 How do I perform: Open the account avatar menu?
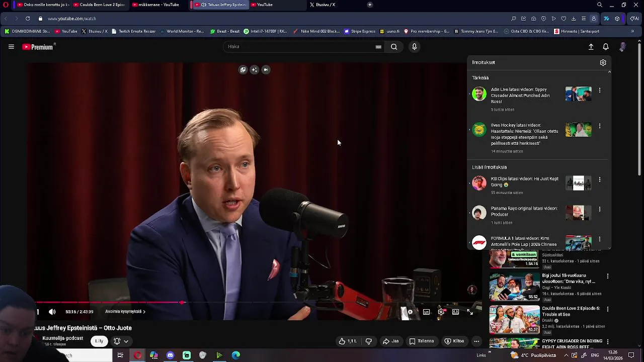click(623, 47)
